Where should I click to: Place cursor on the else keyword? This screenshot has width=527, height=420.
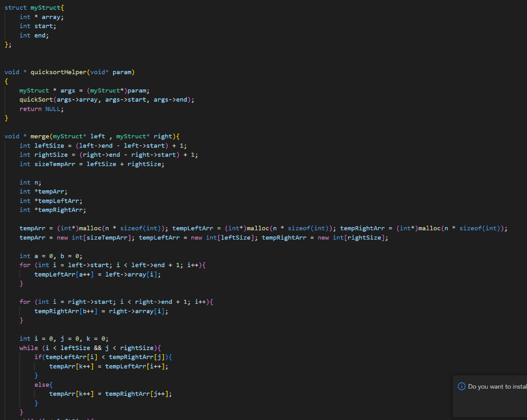pyautogui.click(x=41, y=385)
